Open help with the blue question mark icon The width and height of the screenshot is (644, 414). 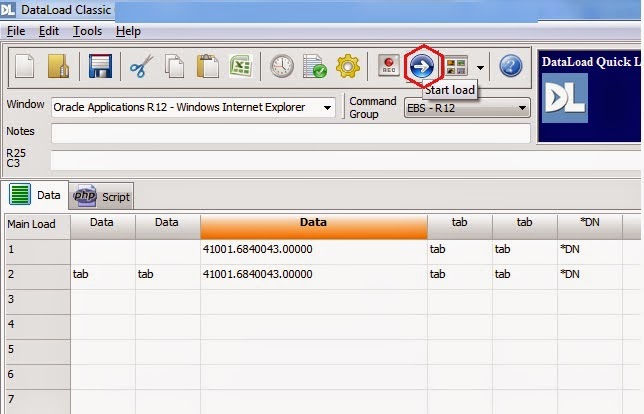pyautogui.click(x=511, y=66)
